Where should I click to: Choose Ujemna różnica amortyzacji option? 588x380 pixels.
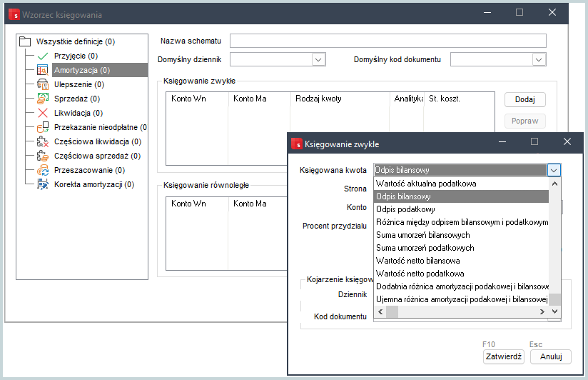[x=462, y=299]
